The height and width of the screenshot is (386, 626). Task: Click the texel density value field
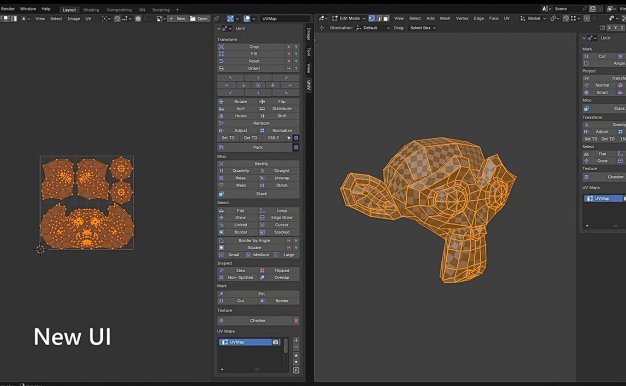pyautogui.click(x=274, y=138)
